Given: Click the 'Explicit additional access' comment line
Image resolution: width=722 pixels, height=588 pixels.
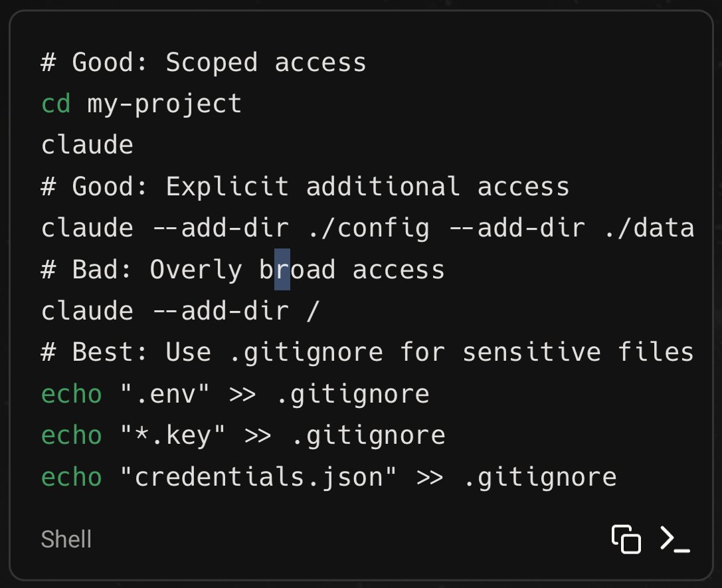Looking at the screenshot, I should 367,187.
